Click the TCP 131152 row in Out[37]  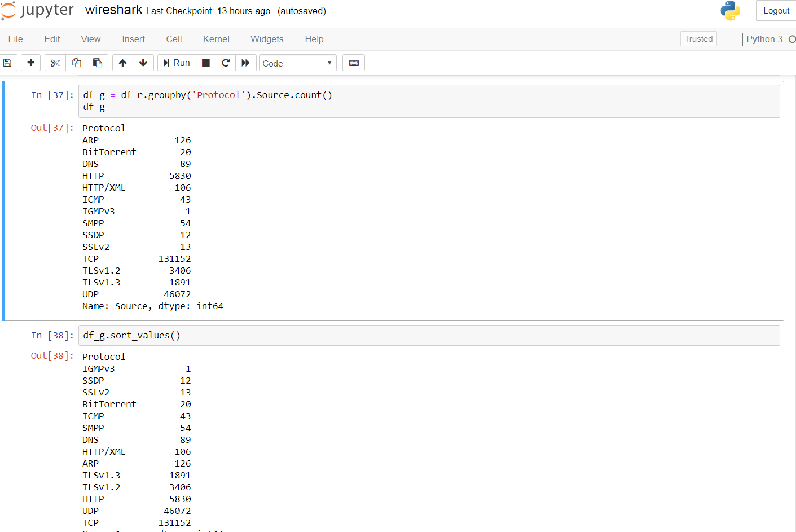tap(137, 258)
